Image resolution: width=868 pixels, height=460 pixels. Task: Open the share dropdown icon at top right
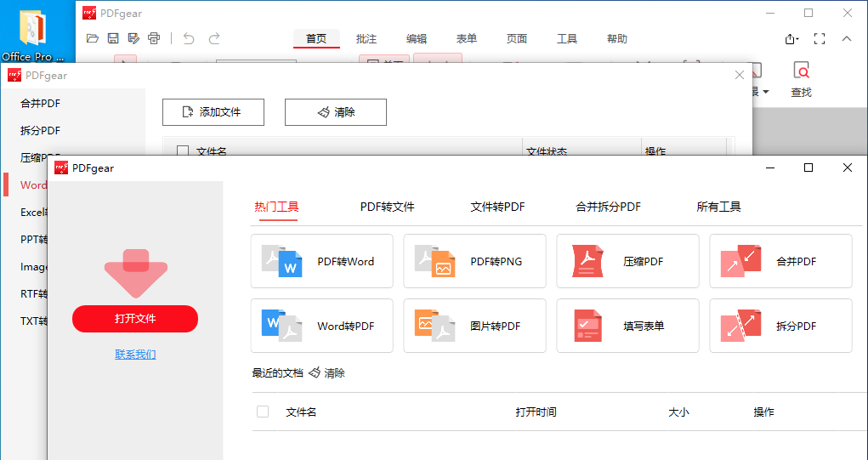(791, 39)
